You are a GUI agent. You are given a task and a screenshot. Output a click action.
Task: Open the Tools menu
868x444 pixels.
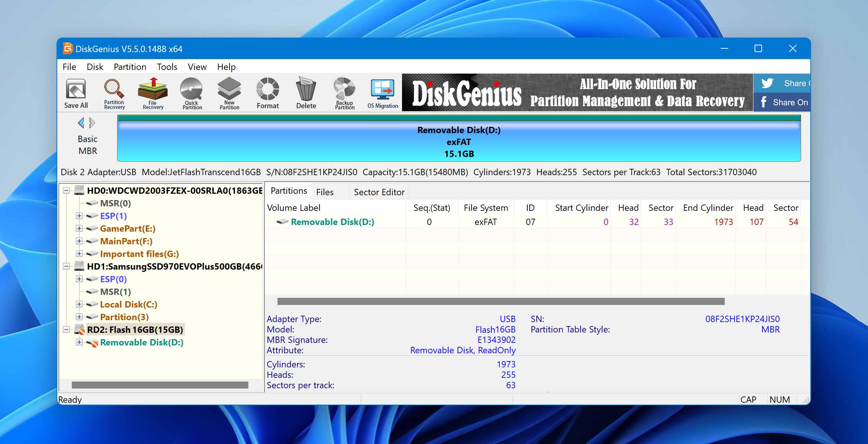[167, 67]
